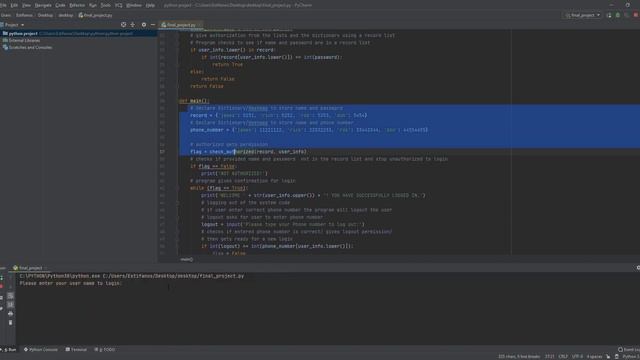This screenshot has height=360, width=640.
Task: Click the 'while (flag == True):' line
Action: [x=219, y=188]
